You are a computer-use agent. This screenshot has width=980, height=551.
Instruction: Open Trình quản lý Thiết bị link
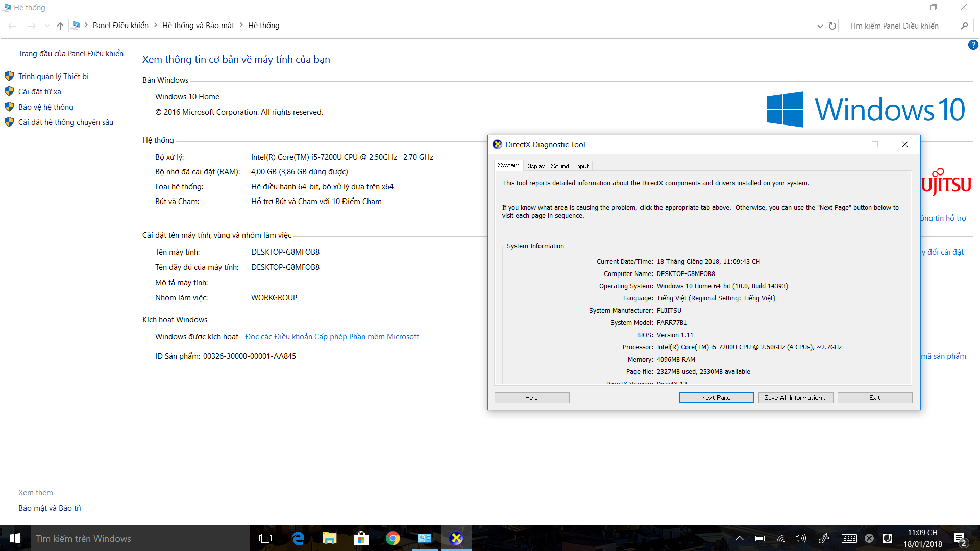(x=54, y=77)
